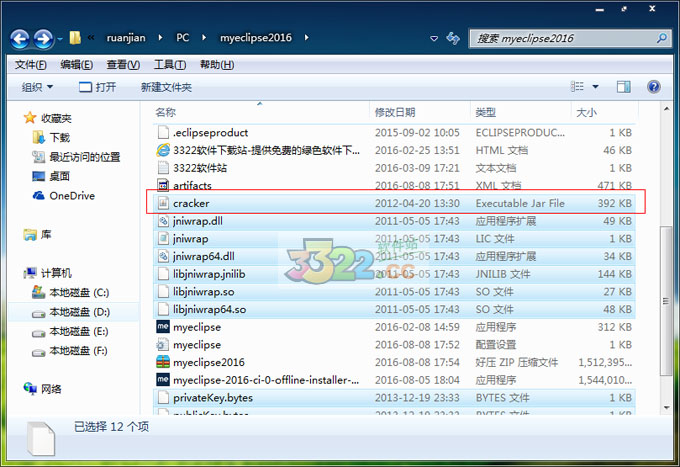Select 计算机 in the navigation pane
The image size is (680, 467).
click(56, 273)
